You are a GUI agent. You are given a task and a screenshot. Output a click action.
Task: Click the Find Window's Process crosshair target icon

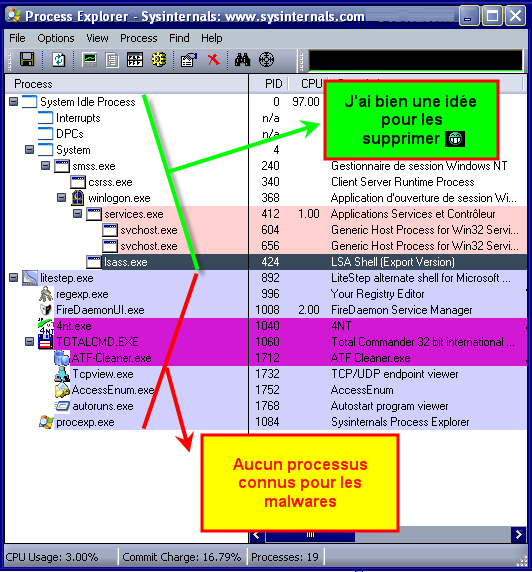coord(266,59)
